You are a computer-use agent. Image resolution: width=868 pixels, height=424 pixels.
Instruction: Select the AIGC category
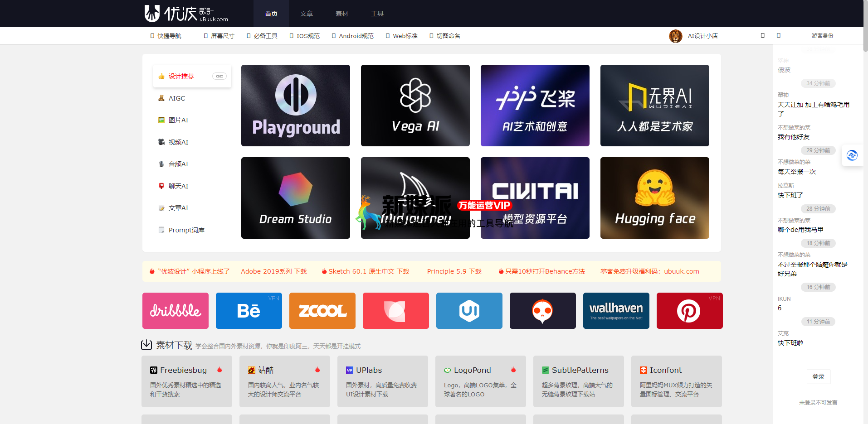(x=192, y=98)
